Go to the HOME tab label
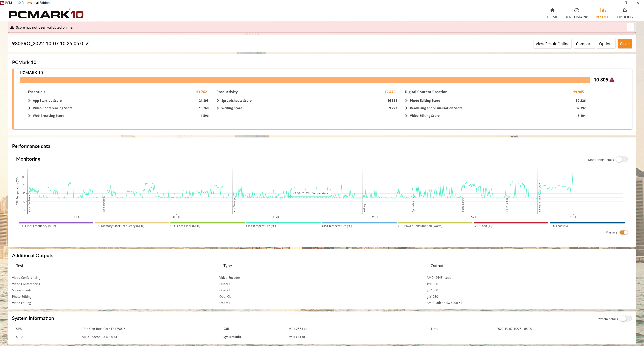 552,17
